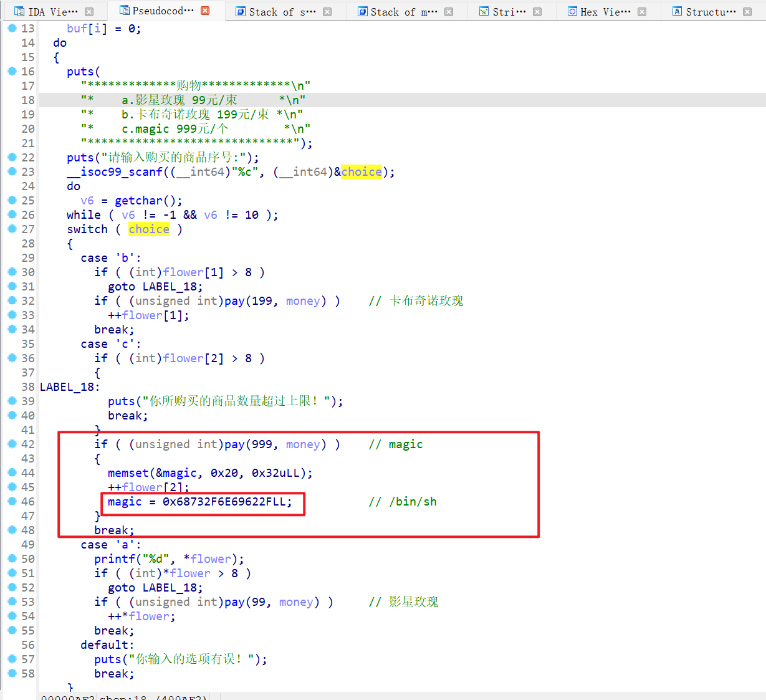Click the magic constant 0x68732F6E69622F

coord(227,502)
